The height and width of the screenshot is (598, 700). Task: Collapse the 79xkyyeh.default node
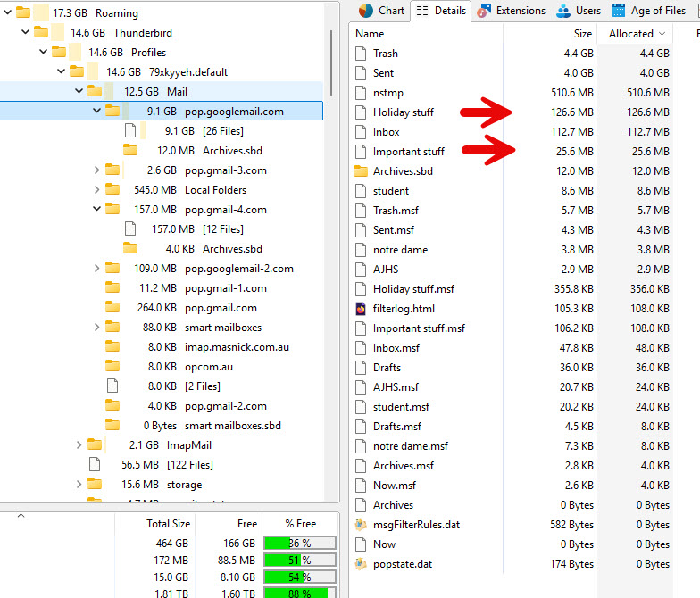[x=61, y=71]
